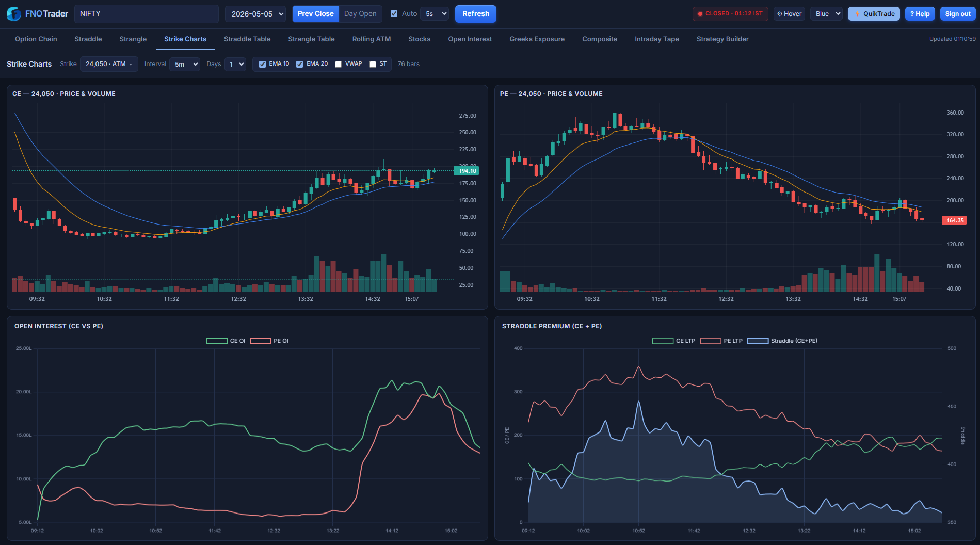980x545 pixels.
Task: Uncheck the EMA 20 checkbox
Action: tap(300, 64)
